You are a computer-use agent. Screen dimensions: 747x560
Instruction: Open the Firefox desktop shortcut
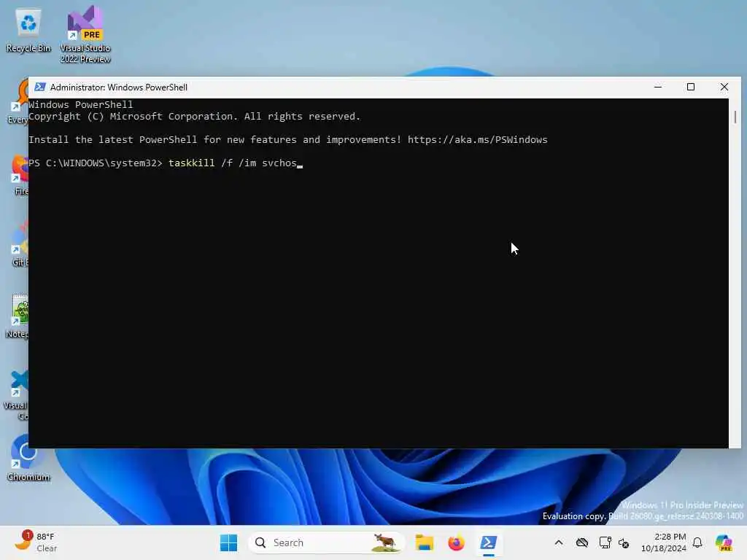coord(20,174)
